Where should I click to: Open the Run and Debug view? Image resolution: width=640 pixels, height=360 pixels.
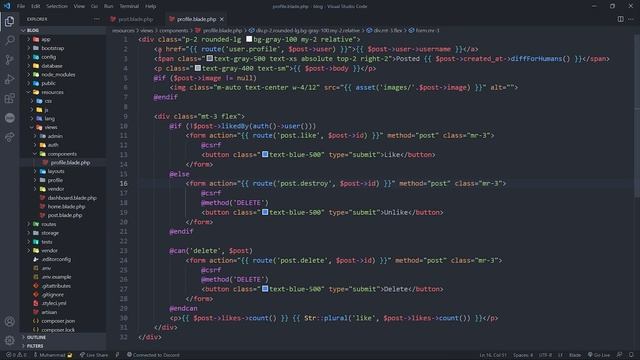(x=9, y=79)
